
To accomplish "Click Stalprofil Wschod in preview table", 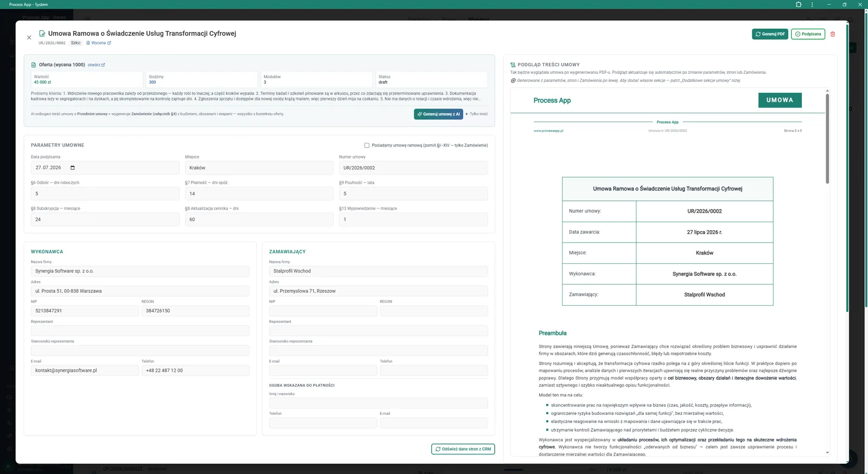I will pyautogui.click(x=704, y=294).
